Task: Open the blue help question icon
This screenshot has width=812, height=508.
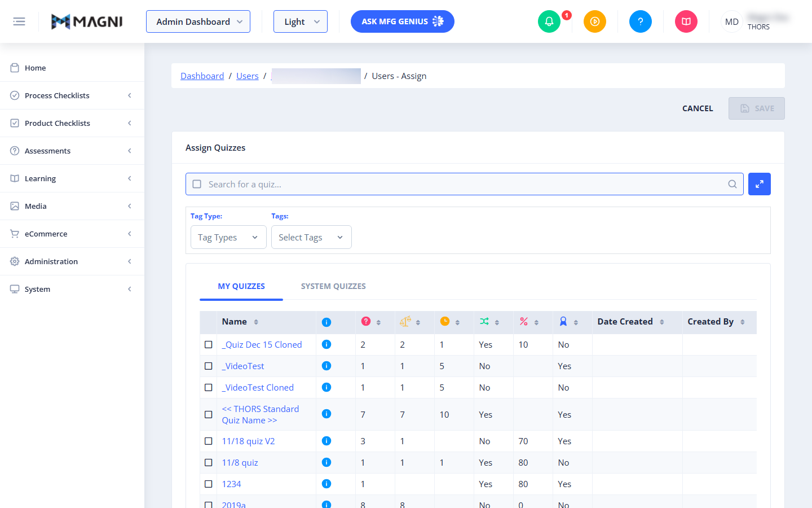Action: click(x=641, y=21)
